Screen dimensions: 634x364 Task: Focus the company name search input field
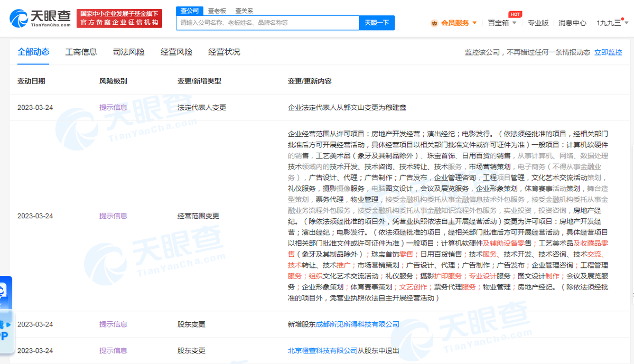(x=268, y=23)
